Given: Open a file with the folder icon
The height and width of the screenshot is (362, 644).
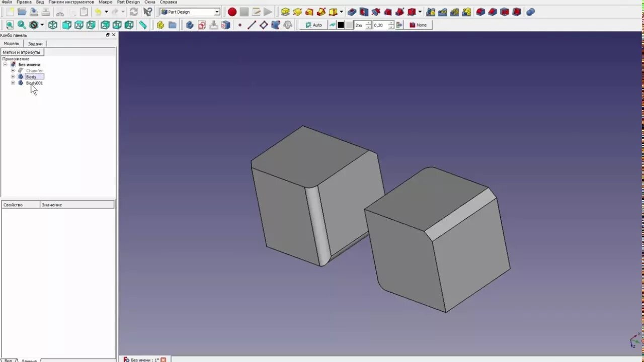Looking at the screenshot, I should (22, 12).
